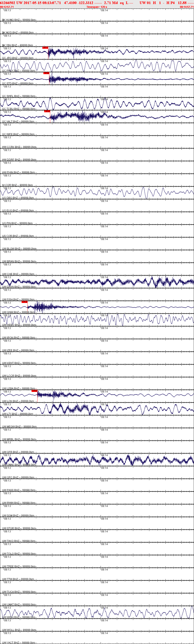Click the start time 08:12:57.71
This screenshot has height=644, width=194.
7,7
